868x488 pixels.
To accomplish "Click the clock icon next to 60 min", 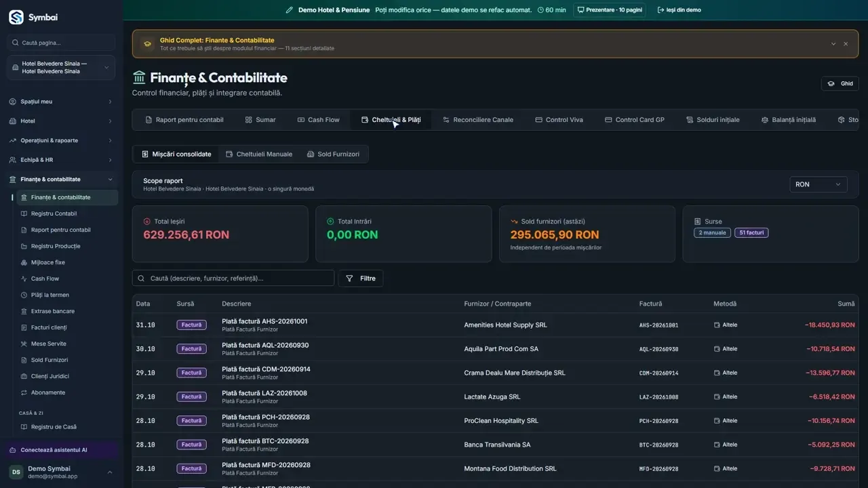I will 540,10.
